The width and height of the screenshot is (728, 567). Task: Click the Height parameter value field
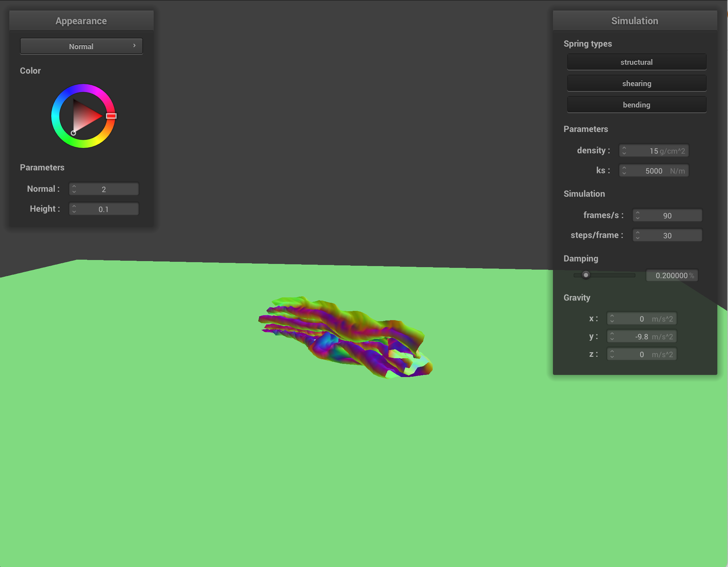[104, 209]
